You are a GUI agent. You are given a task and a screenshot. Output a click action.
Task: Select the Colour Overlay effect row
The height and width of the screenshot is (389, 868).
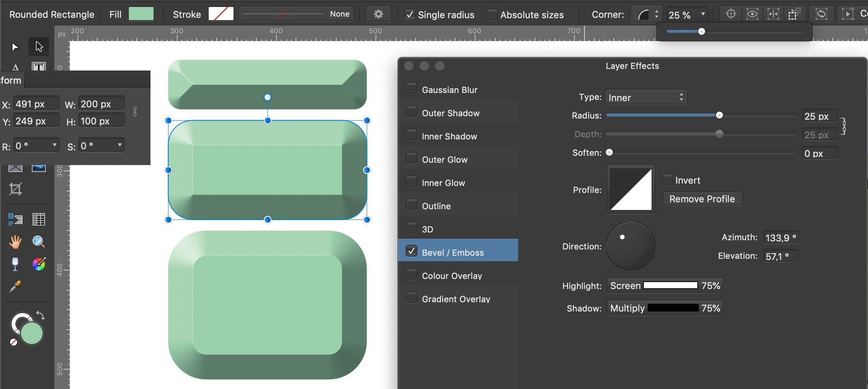click(x=458, y=275)
